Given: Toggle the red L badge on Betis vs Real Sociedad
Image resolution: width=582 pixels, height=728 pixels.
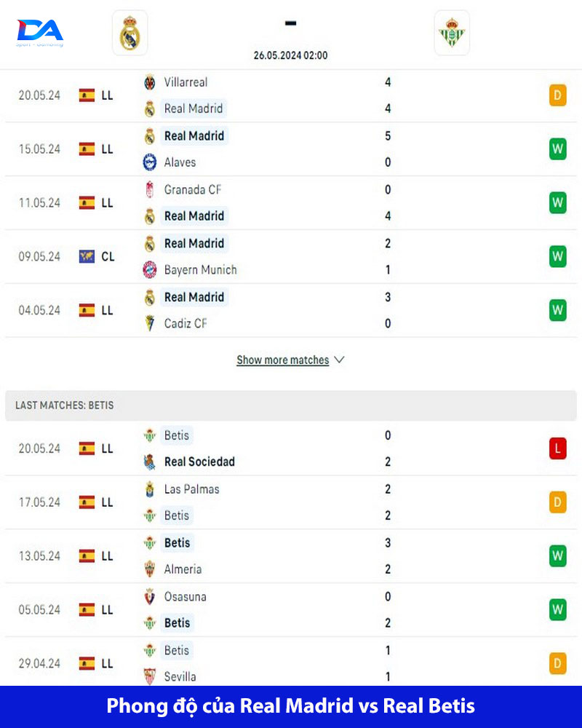Looking at the screenshot, I should point(557,448).
